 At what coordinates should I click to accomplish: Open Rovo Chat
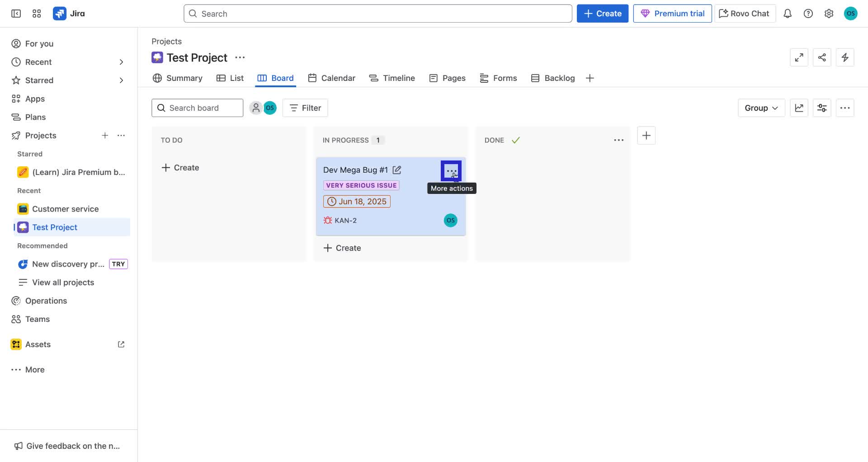[744, 13]
